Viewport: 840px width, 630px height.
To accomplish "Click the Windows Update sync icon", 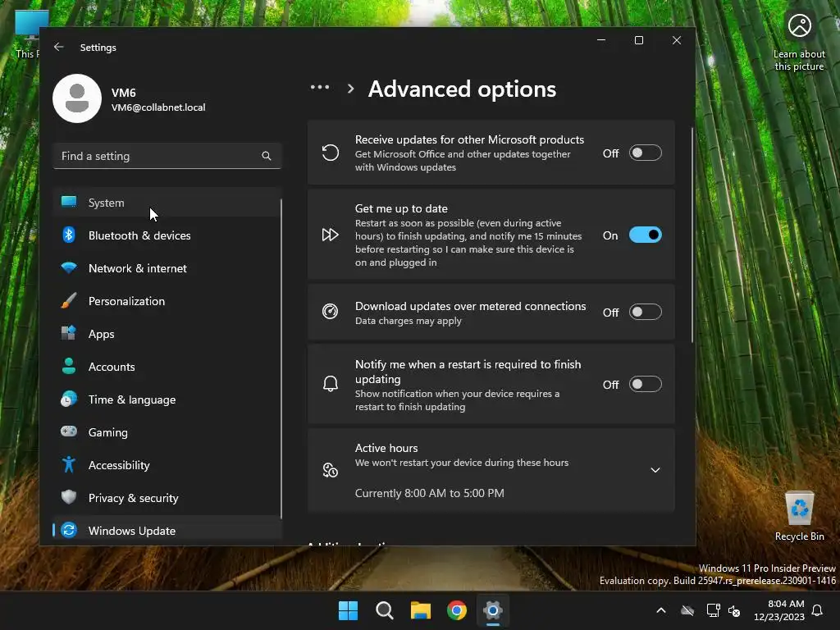I will tap(69, 530).
